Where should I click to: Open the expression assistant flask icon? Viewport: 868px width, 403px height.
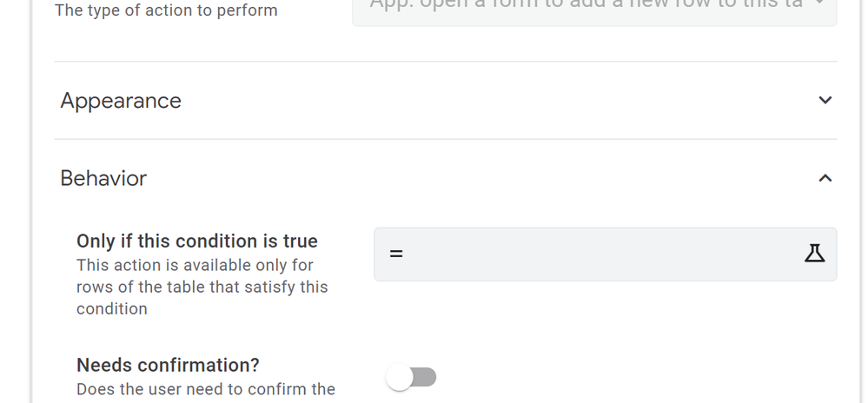point(814,254)
